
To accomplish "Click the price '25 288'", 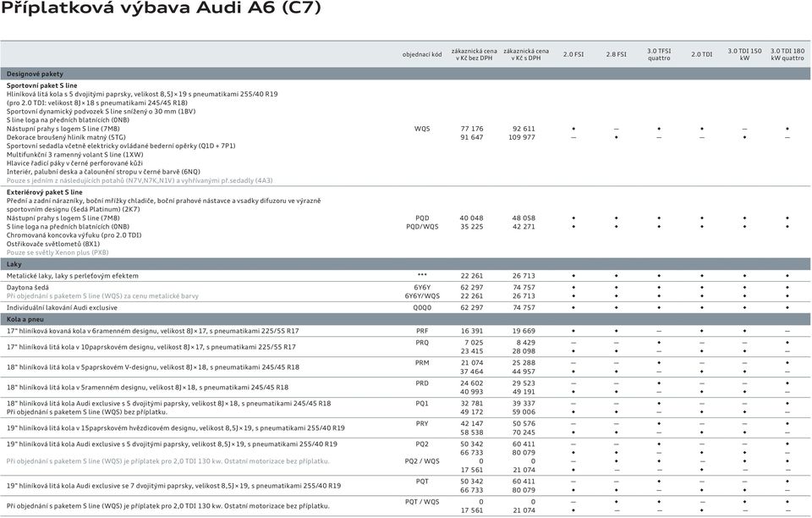I will (x=524, y=363).
